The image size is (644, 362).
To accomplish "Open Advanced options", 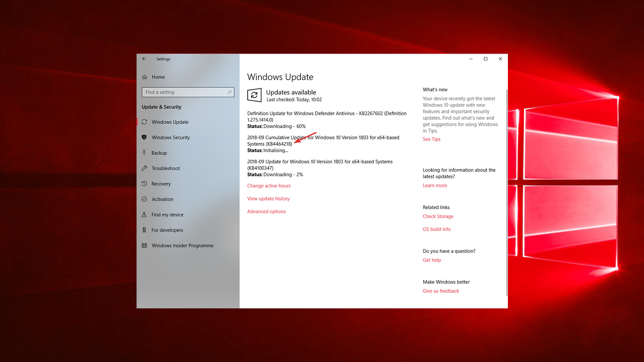I will pos(266,211).
